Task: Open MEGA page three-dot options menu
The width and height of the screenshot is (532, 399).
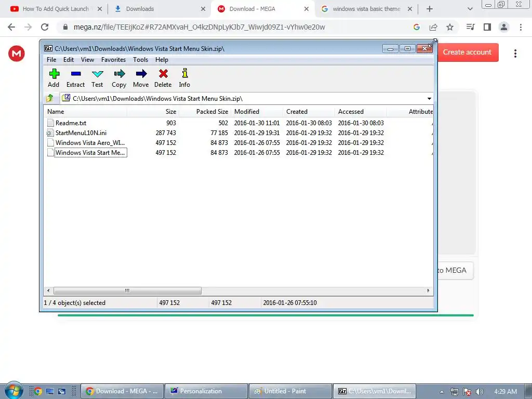Action: (515, 54)
